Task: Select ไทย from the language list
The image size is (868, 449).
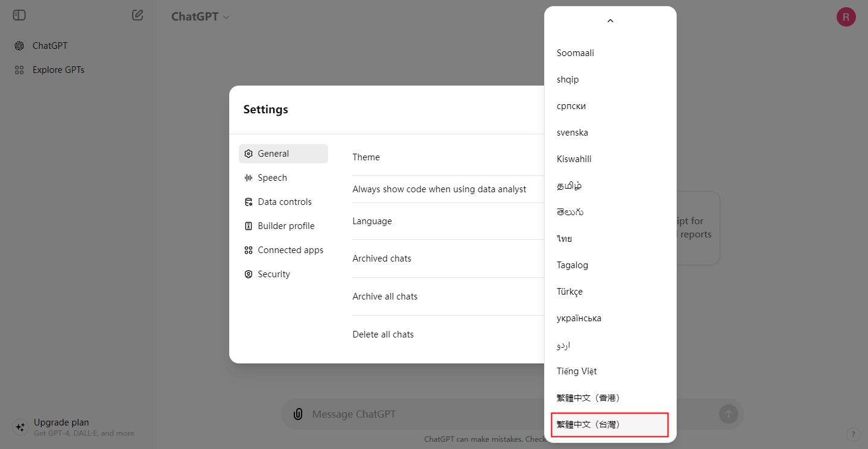Action: (x=610, y=239)
